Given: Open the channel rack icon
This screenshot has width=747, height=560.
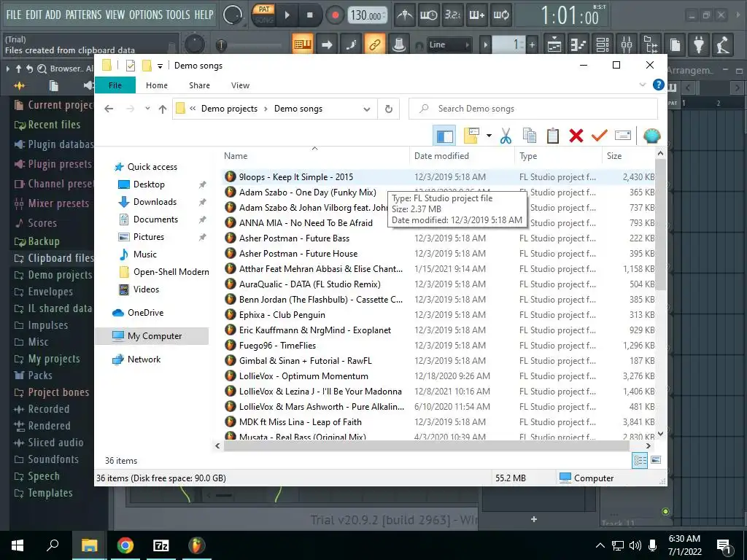Looking at the screenshot, I should [x=603, y=44].
